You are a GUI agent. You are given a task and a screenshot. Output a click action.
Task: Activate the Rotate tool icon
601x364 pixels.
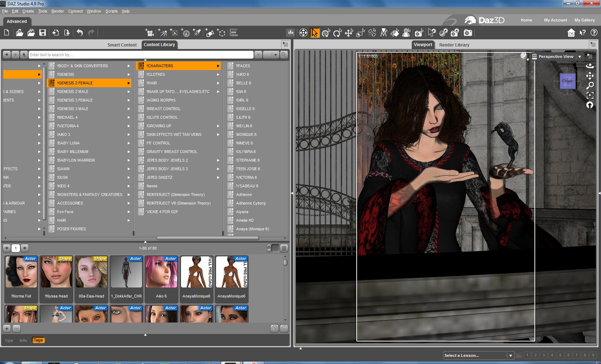click(x=337, y=33)
